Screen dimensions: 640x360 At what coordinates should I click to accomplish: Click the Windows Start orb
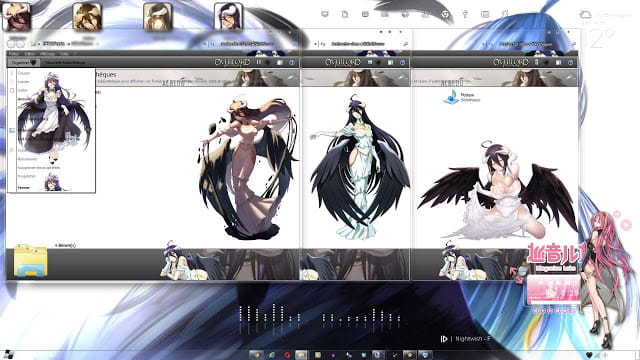click(x=8, y=354)
